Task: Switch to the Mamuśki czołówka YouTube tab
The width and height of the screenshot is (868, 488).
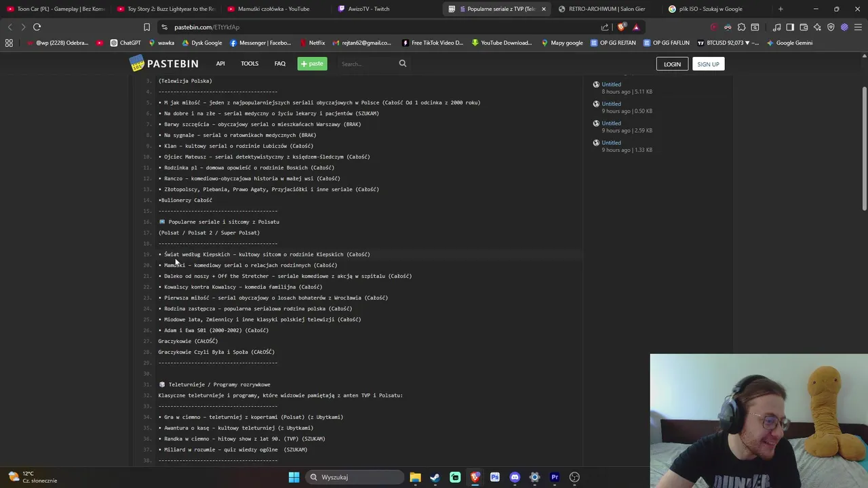Action: [x=275, y=9]
